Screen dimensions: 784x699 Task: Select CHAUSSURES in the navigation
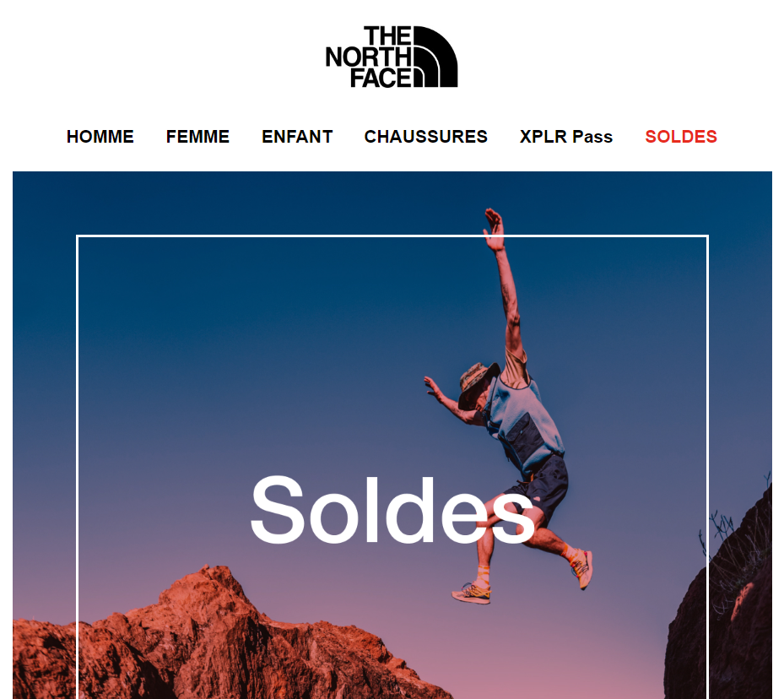click(x=426, y=137)
